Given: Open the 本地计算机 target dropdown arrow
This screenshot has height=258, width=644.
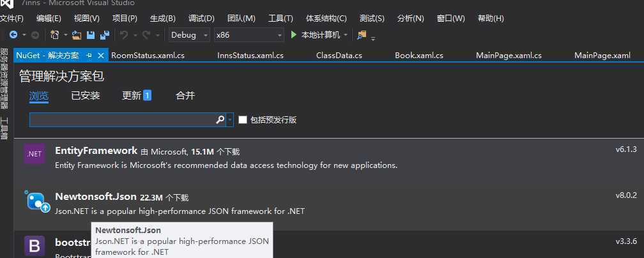Looking at the screenshot, I should click(x=346, y=35).
